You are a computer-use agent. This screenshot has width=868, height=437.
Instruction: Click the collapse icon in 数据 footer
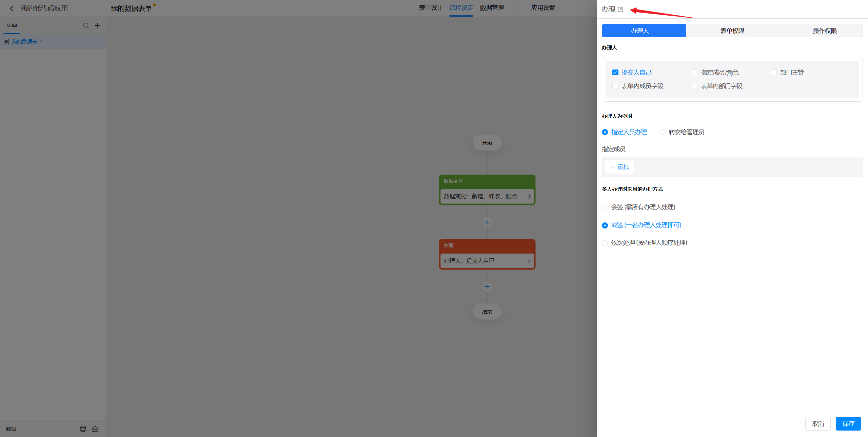[95, 429]
